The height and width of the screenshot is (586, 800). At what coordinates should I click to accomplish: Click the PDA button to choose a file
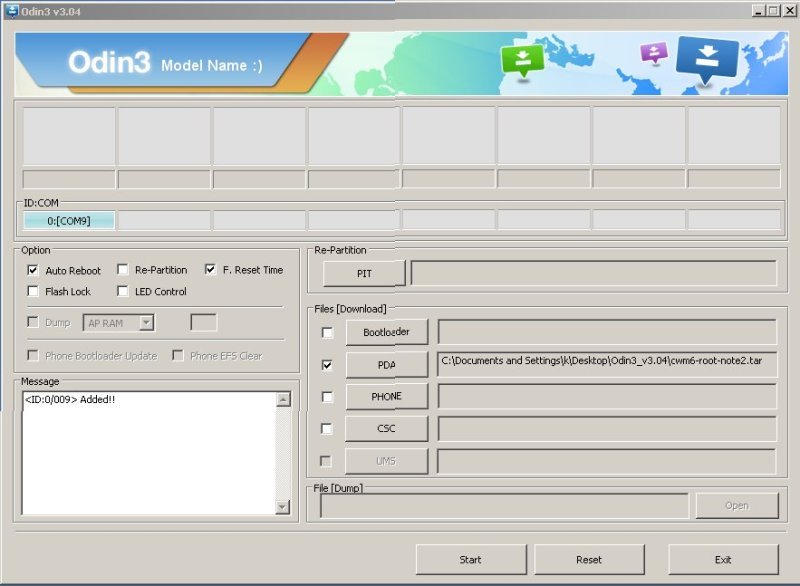pos(386,364)
